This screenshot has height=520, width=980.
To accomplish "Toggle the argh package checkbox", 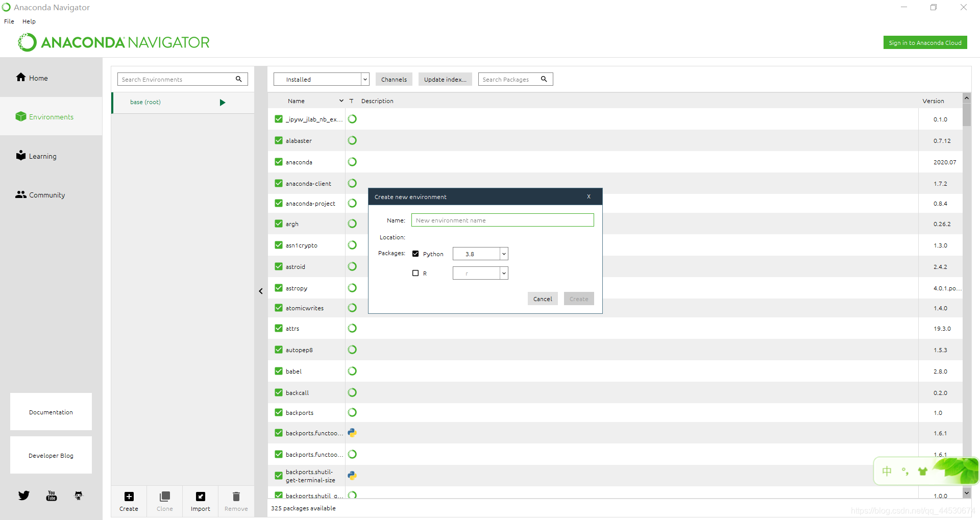I will click(x=279, y=224).
